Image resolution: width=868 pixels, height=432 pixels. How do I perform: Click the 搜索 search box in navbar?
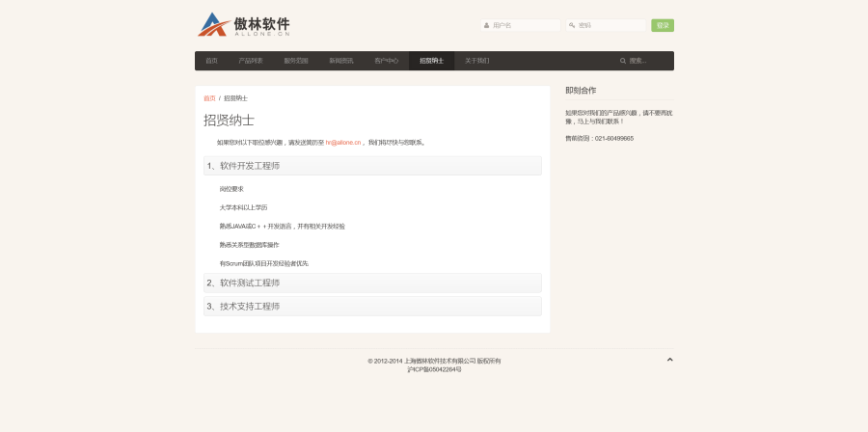pyautogui.click(x=642, y=61)
